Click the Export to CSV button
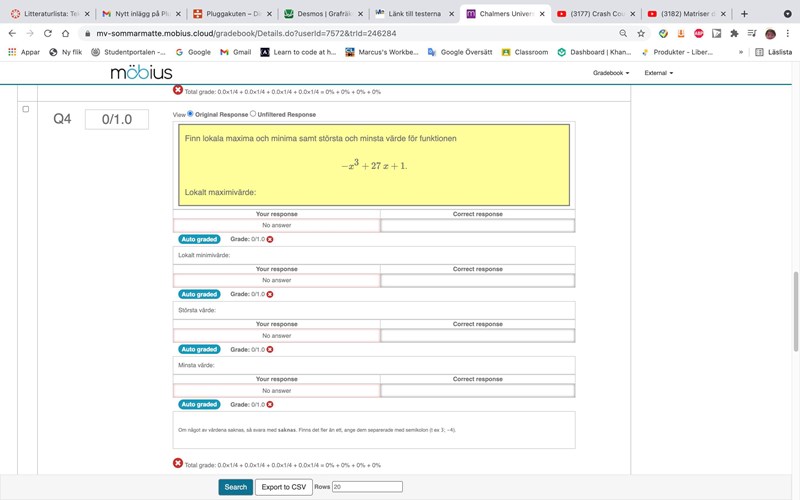Image resolution: width=800 pixels, height=500 pixels. pyautogui.click(x=284, y=487)
